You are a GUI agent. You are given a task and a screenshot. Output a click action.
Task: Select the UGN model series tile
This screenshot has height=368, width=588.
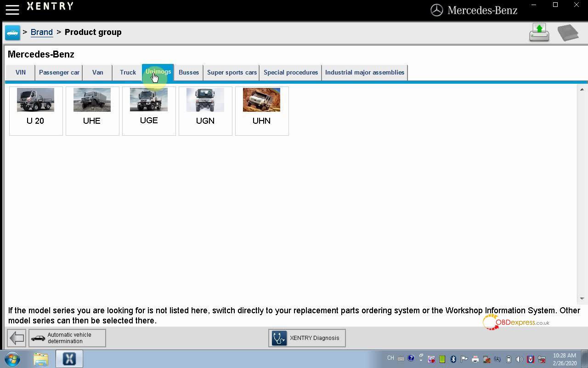(x=205, y=111)
